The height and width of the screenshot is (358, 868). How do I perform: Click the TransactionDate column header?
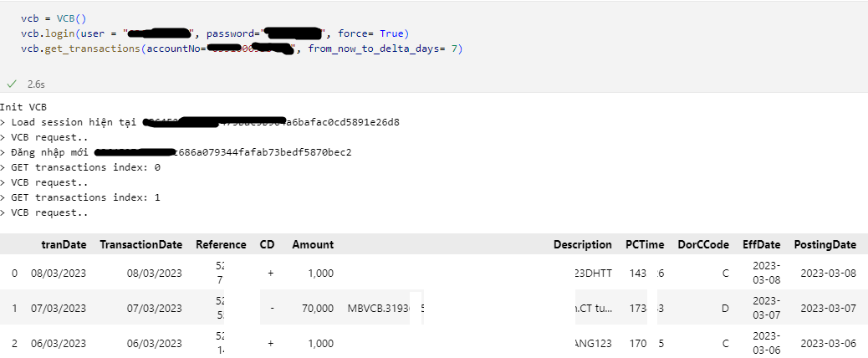pos(141,244)
